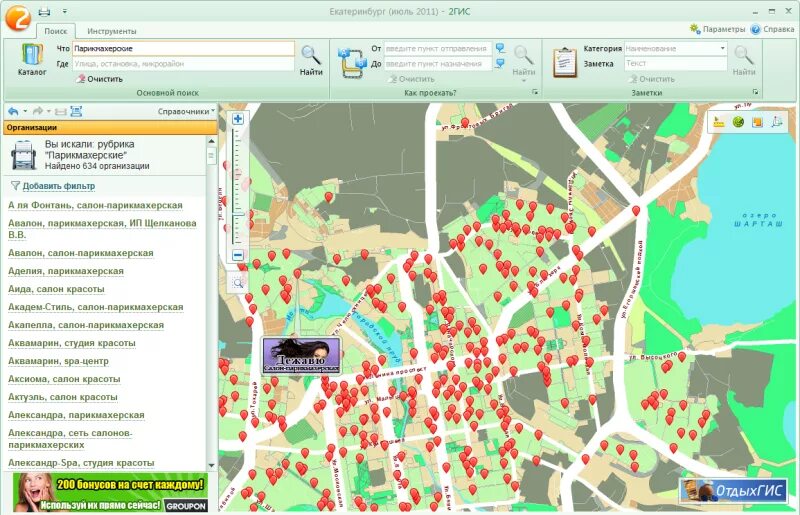
Task: Go forward with the gray arrow
Action: coord(38,111)
